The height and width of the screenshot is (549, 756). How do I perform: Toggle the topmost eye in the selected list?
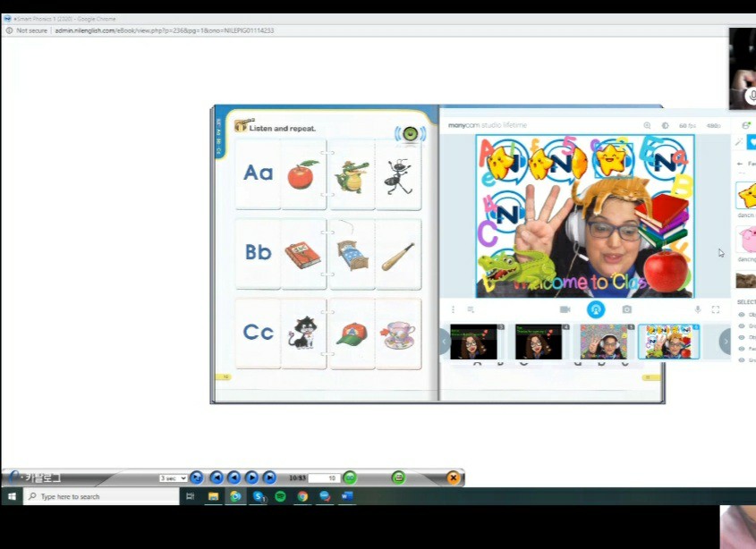pyautogui.click(x=742, y=315)
